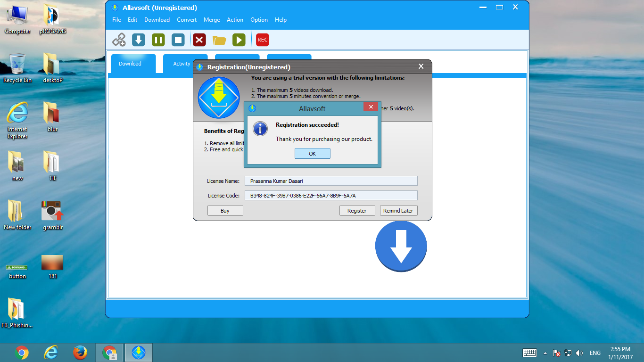Image resolution: width=644 pixels, height=362 pixels.
Task: Close the Allavsoft message box
Action: 371,107
